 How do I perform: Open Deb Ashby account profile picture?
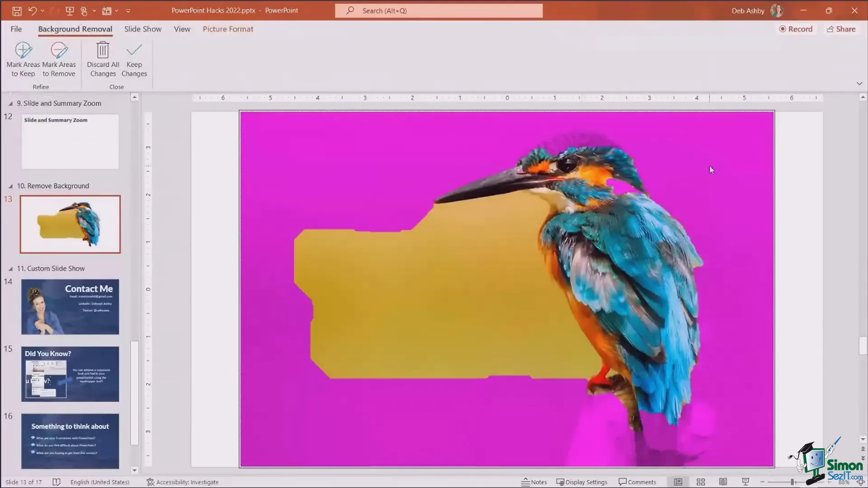(x=777, y=10)
